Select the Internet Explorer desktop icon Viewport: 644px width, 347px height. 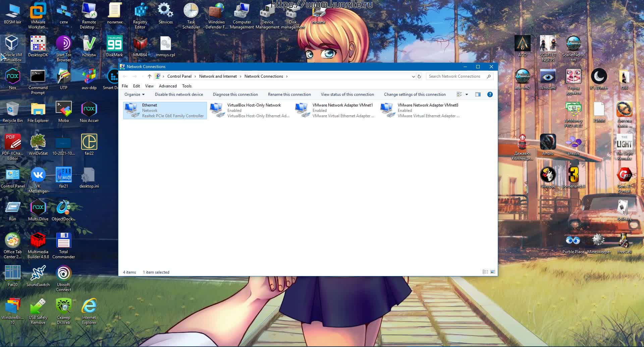tap(89, 311)
